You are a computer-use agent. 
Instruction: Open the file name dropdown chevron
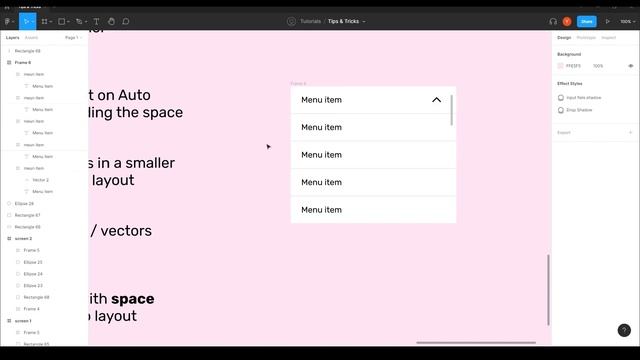coord(364,22)
